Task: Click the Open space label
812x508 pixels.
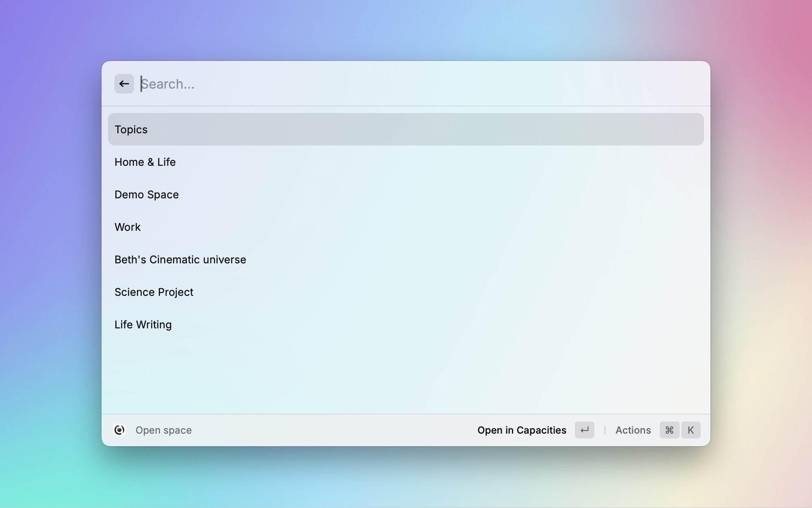Action: coord(163,430)
